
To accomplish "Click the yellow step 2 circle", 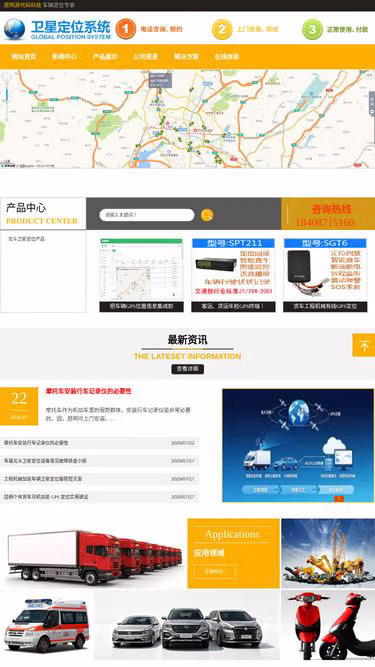I will pos(222,29).
